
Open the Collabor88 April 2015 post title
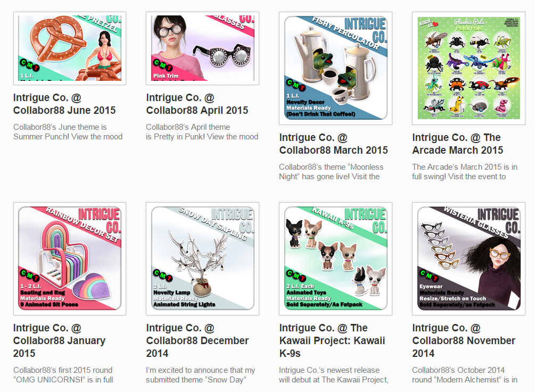pos(197,104)
